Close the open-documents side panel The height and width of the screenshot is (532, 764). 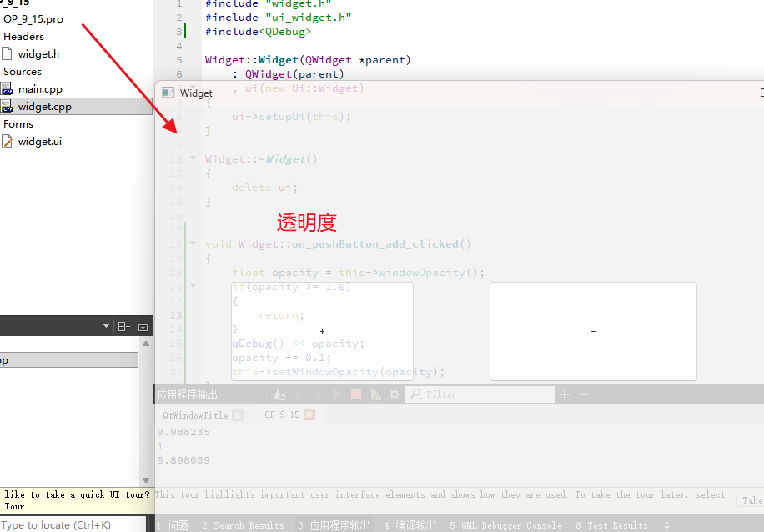coord(143,327)
